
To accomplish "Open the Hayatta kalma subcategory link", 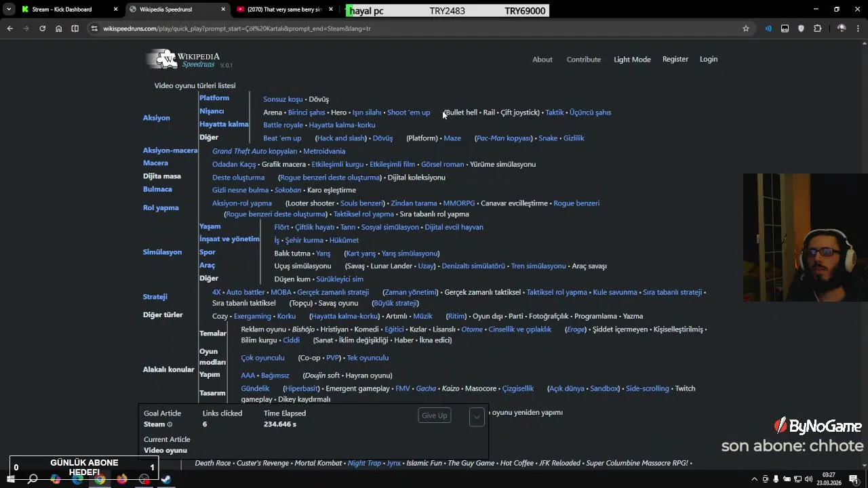I will (224, 124).
